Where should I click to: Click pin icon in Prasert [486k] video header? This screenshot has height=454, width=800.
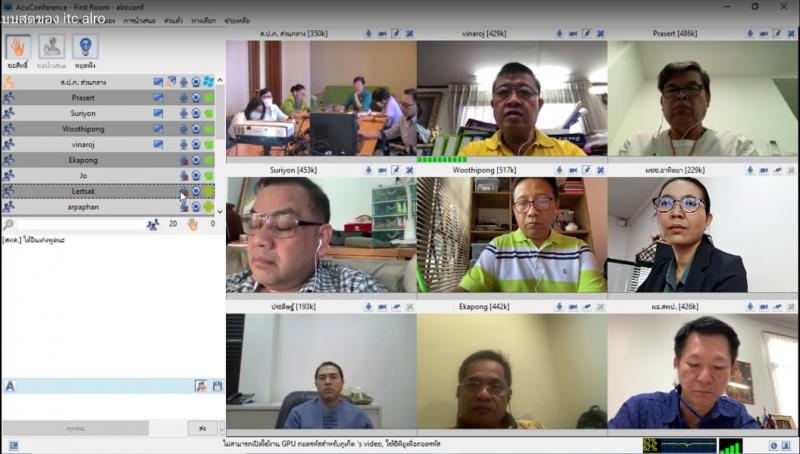click(778, 34)
